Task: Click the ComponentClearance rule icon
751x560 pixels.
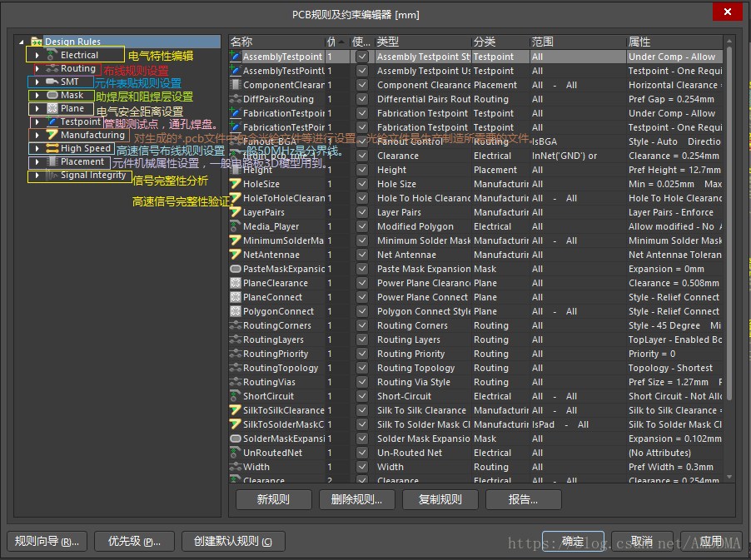Action: click(x=235, y=85)
